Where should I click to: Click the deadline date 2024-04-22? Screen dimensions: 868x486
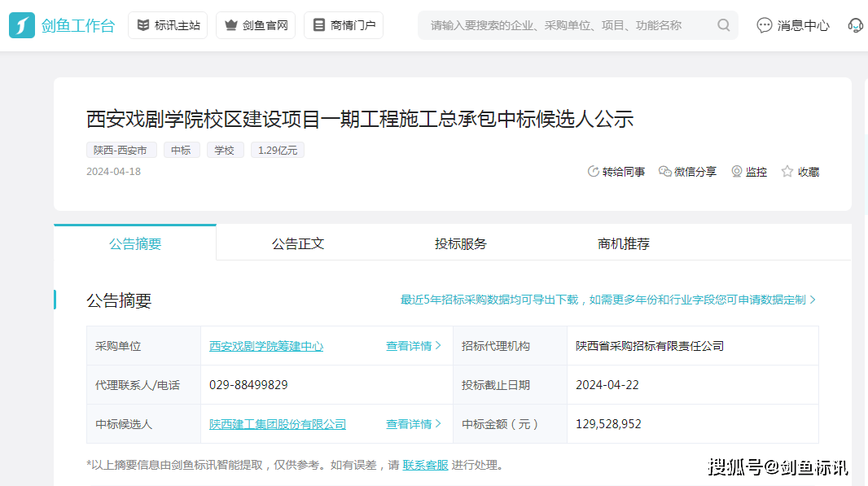pyautogui.click(x=607, y=385)
